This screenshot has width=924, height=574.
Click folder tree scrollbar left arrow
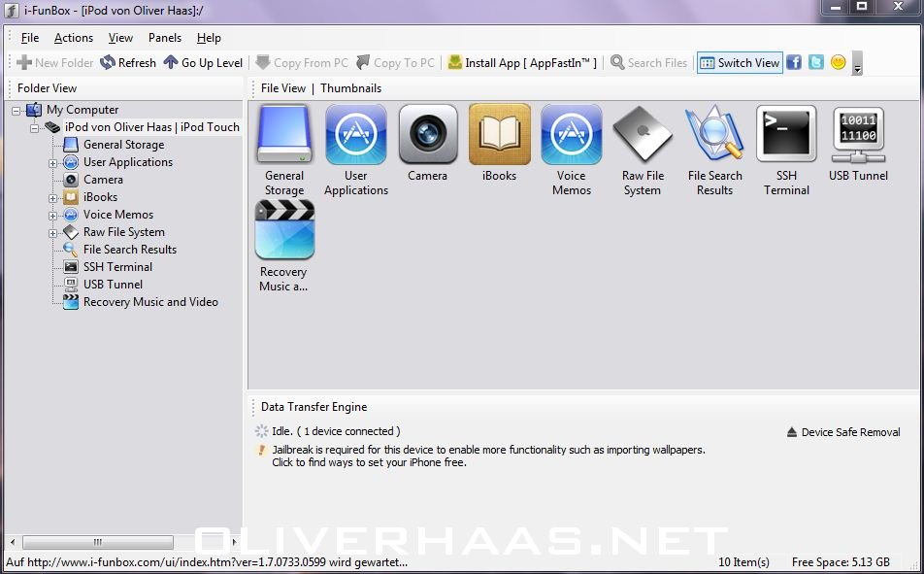pyautogui.click(x=13, y=542)
